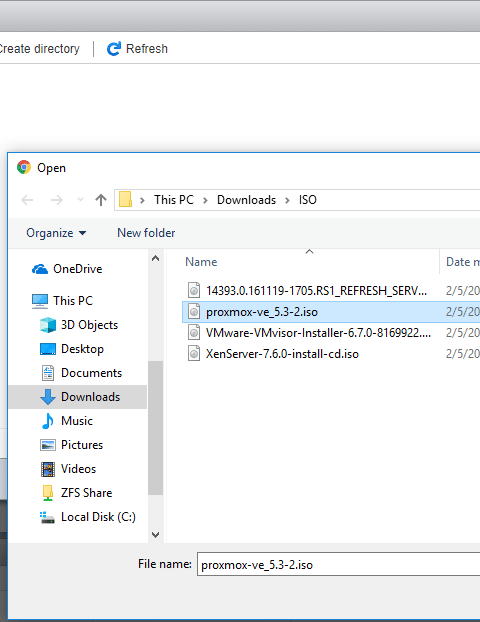Go back with the left arrow button
480x622 pixels.
click(x=27, y=200)
